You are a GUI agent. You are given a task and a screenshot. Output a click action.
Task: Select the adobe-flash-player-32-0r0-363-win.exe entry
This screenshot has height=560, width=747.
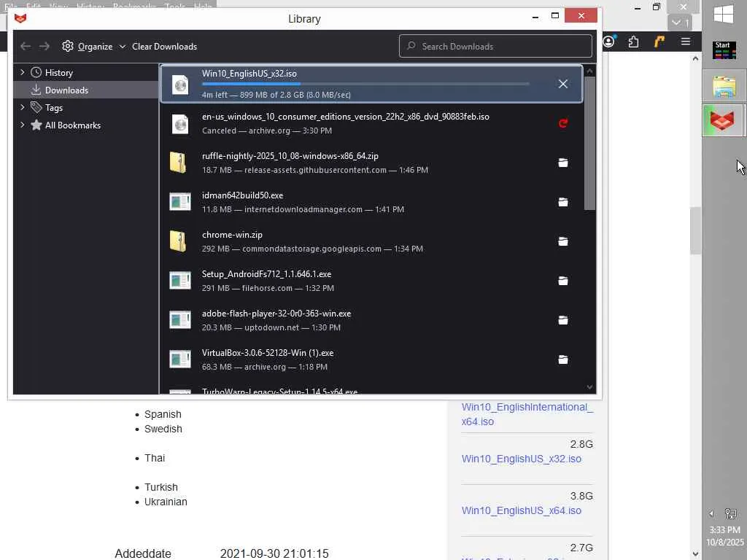click(371, 321)
